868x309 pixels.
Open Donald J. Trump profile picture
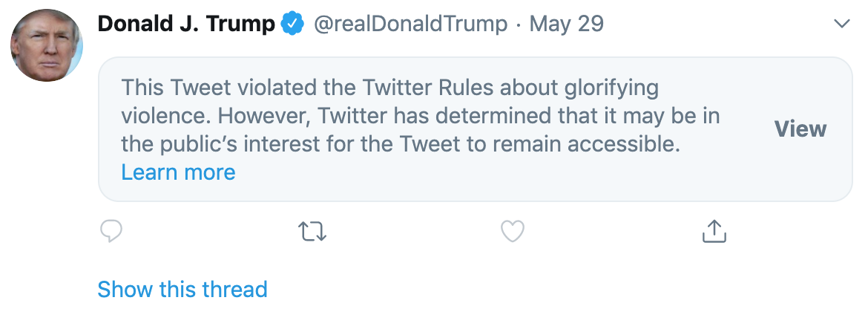pyautogui.click(x=47, y=45)
